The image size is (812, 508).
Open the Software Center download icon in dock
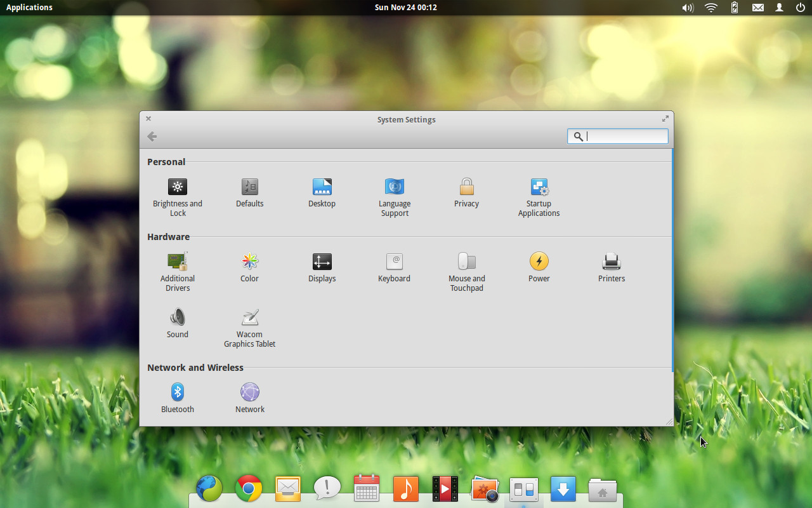pyautogui.click(x=563, y=488)
